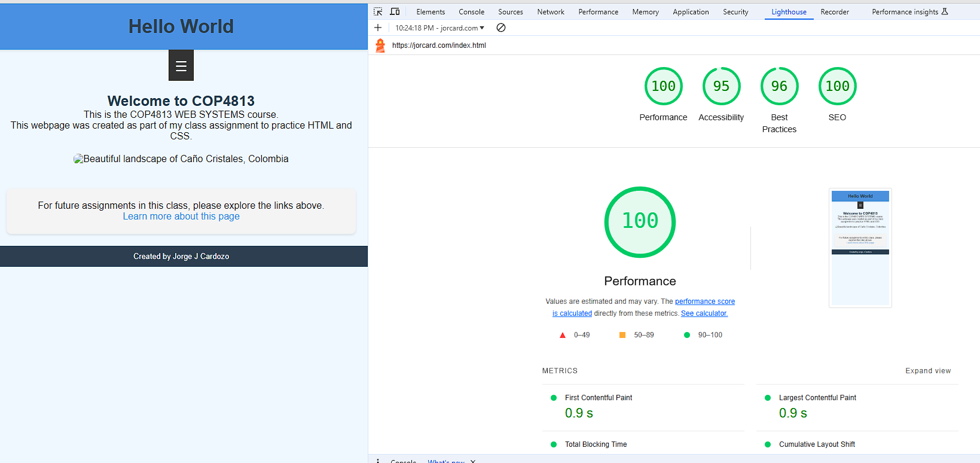Toggle the device toolbar icon
980x463 pixels.
click(395, 11)
